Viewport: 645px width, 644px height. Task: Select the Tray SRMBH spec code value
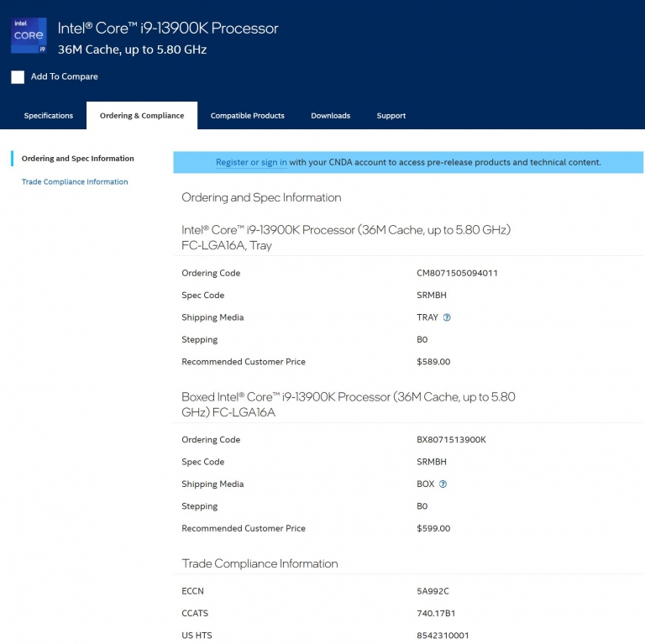(431, 296)
